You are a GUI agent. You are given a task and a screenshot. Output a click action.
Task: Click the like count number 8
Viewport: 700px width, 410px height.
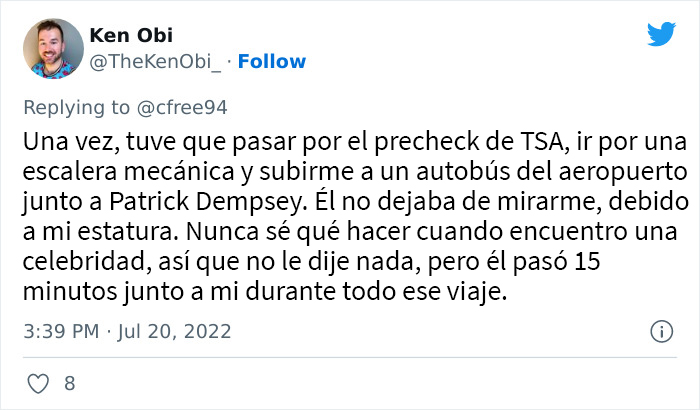(69, 381)
